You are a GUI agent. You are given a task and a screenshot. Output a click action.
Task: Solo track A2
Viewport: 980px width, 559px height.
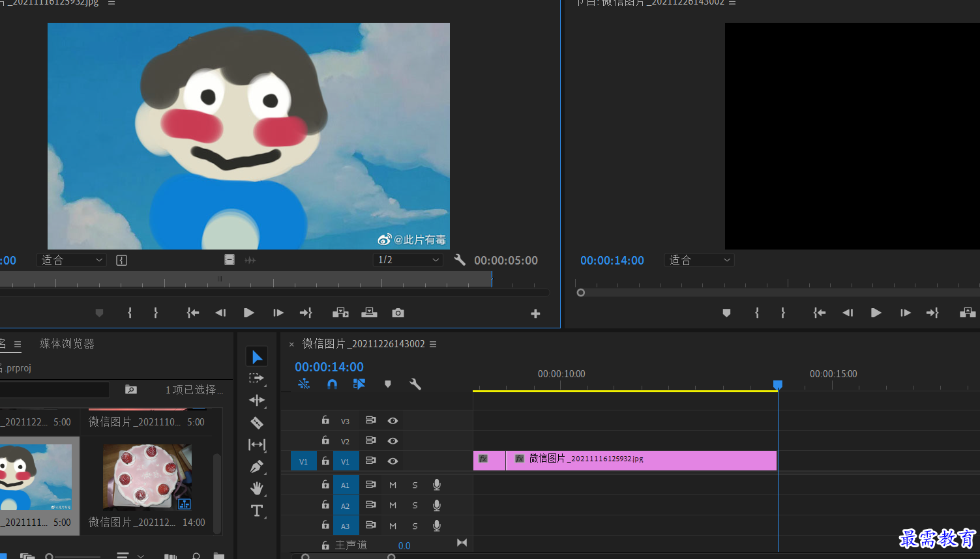tap(415, 506)
